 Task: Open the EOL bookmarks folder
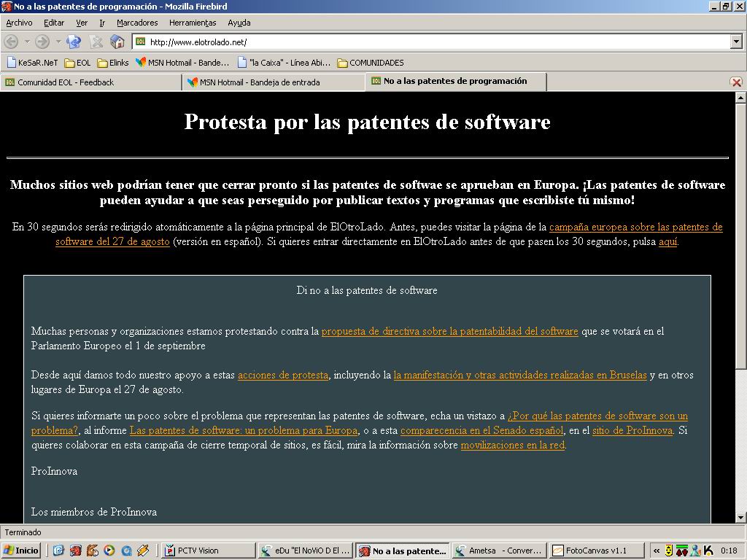[77, 63]
